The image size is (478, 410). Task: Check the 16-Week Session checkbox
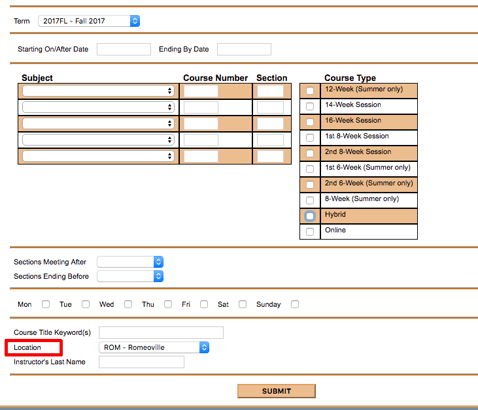point(310,122)
